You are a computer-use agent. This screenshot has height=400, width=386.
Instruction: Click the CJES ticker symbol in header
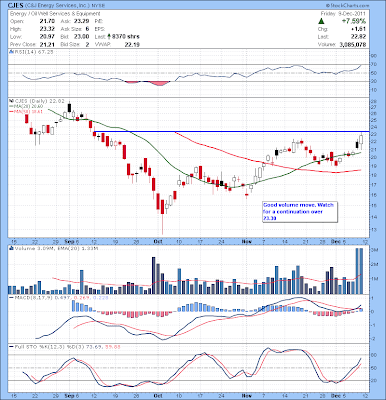click(16, 6)
